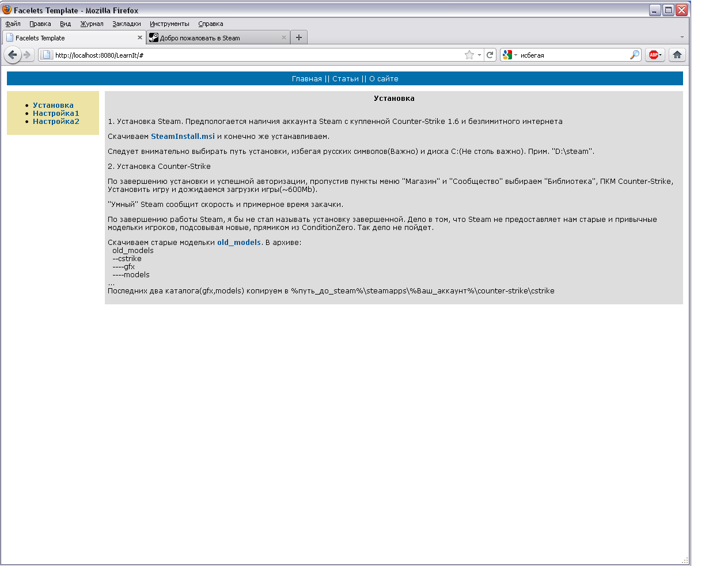Viewport: 728px width, 566px height.
Task: Click the Статьи navigation link
Action: [346, 79]
